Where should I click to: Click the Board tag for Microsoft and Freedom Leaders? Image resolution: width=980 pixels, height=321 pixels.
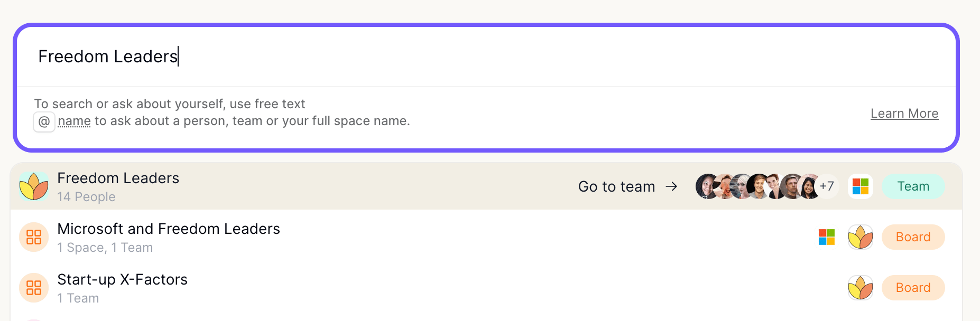pos(913,237)
